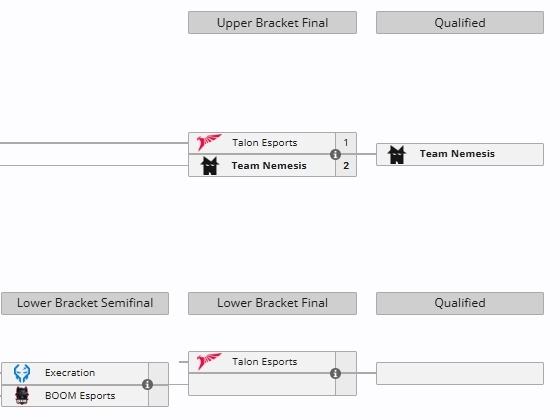Click the BOOM Esports team logo
This screenshot has width=560, height=420.
tap(22, 395)
